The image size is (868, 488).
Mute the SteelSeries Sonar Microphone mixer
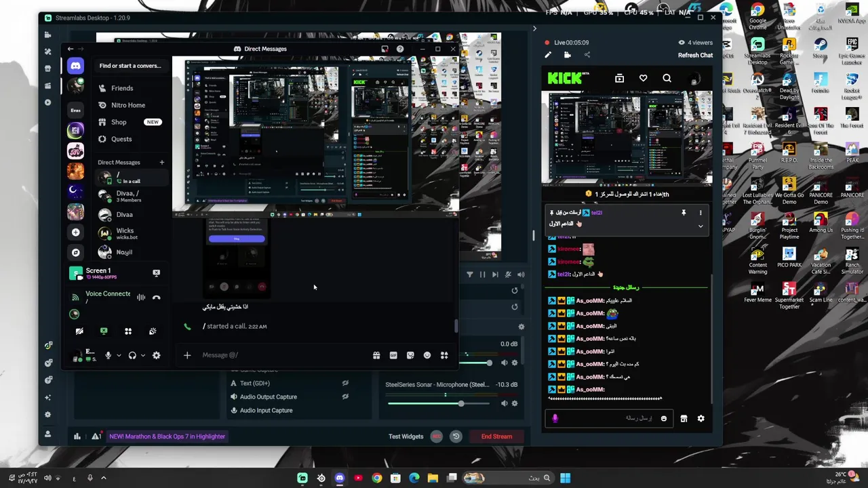503,403
